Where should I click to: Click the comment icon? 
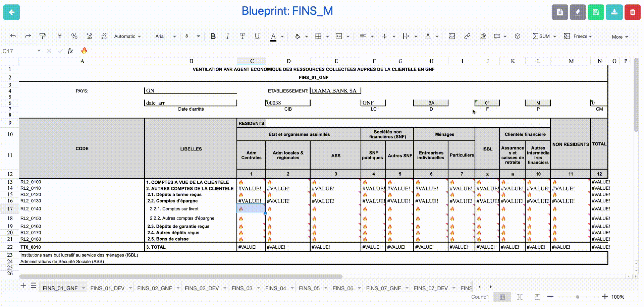coord(497,36)
